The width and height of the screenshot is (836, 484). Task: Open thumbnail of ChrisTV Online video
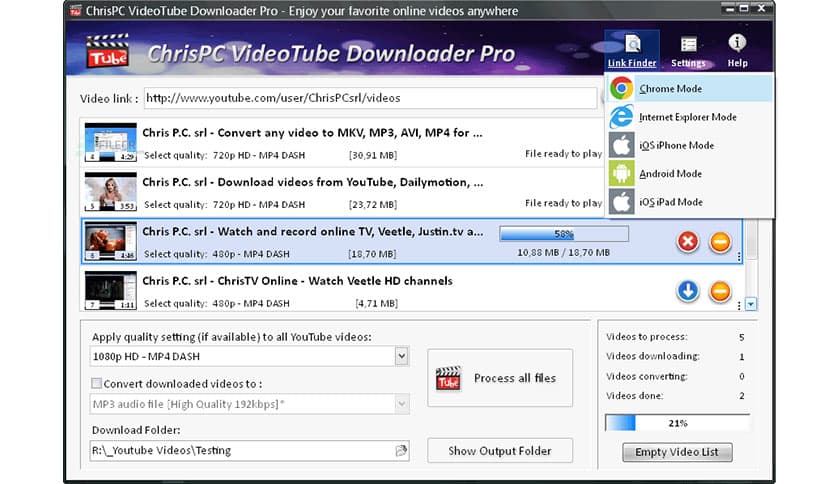tap(110, 290)
